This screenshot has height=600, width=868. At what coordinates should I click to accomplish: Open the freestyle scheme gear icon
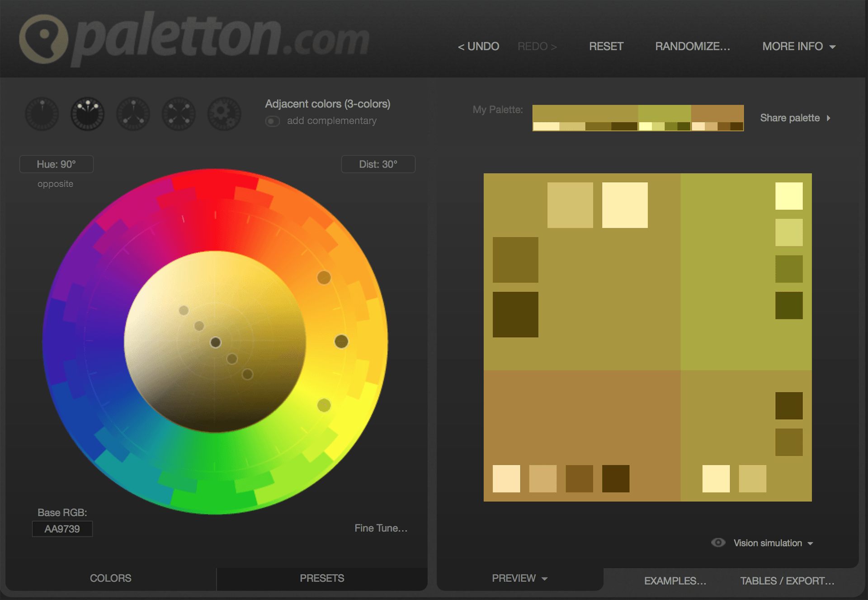224,114
